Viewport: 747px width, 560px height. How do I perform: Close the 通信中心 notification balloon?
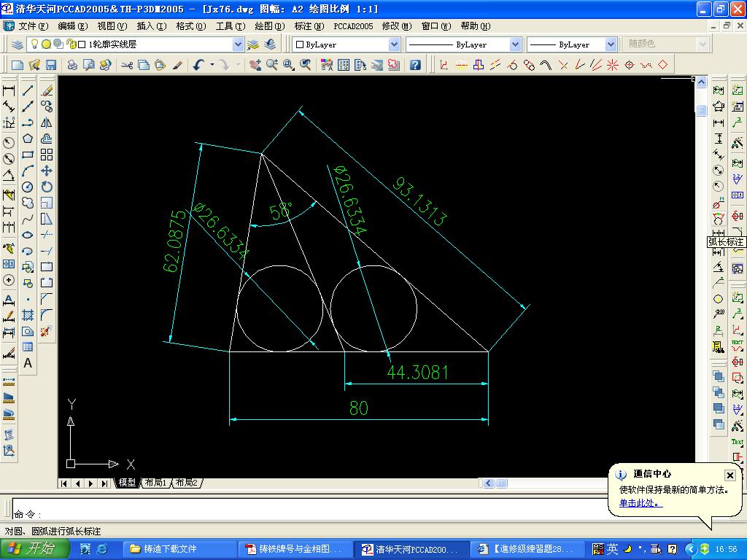(729, 475)
